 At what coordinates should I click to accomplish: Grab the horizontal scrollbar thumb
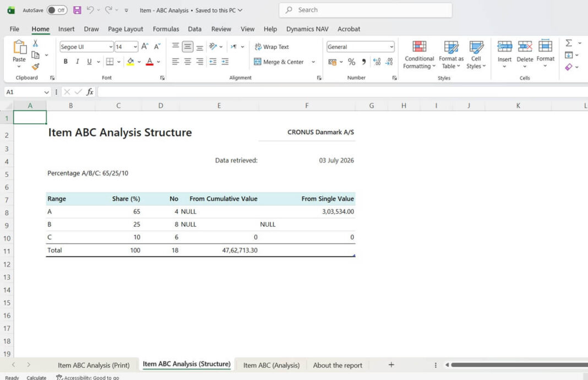(x=519, y=365)
